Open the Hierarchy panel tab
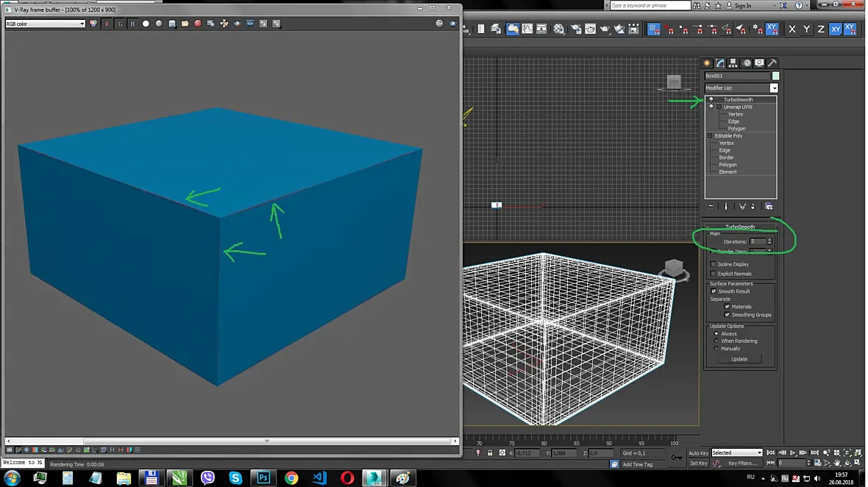 733,63
